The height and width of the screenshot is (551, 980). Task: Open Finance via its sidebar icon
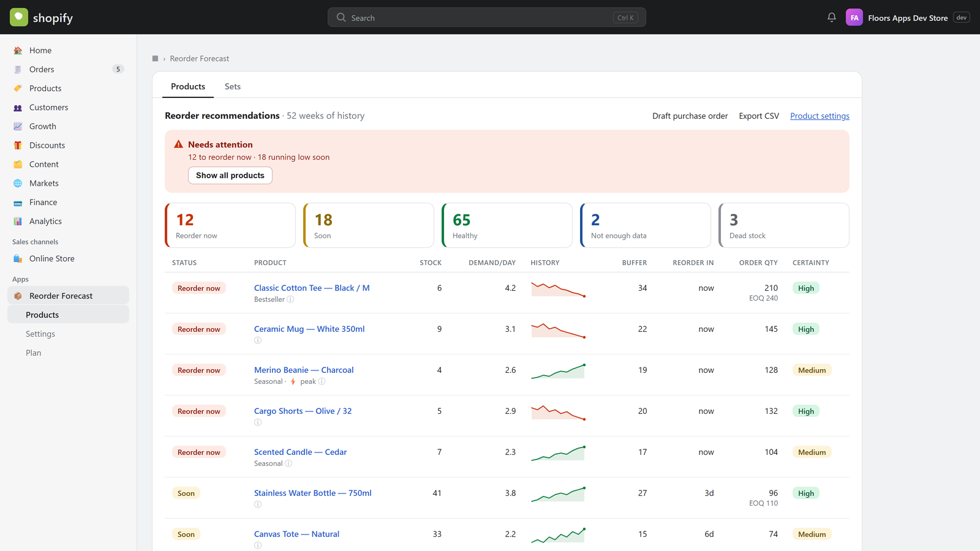point(18,203)
